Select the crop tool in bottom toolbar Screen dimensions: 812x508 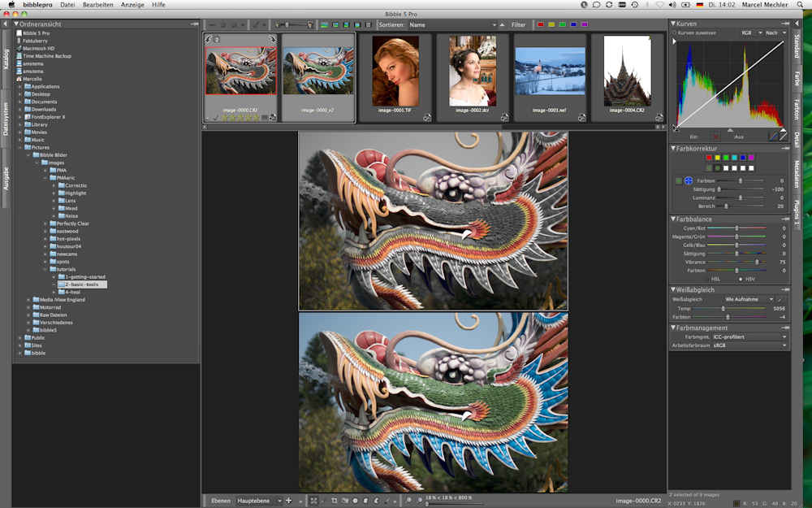click(335, 501)
